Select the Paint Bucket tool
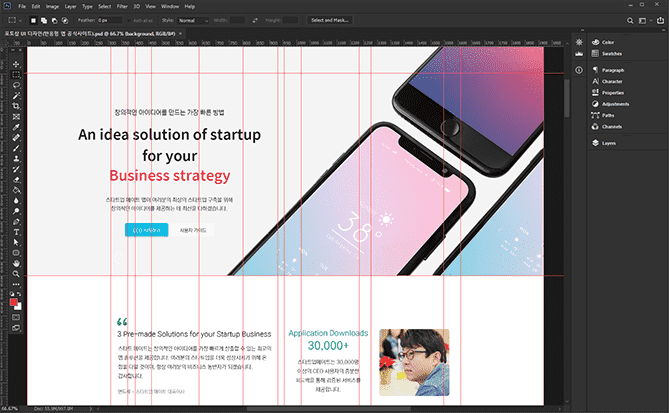 [16, 190]
